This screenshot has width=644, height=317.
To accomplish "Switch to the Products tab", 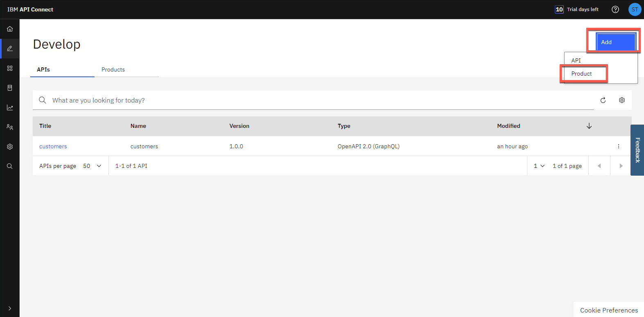I will [113, 69].
